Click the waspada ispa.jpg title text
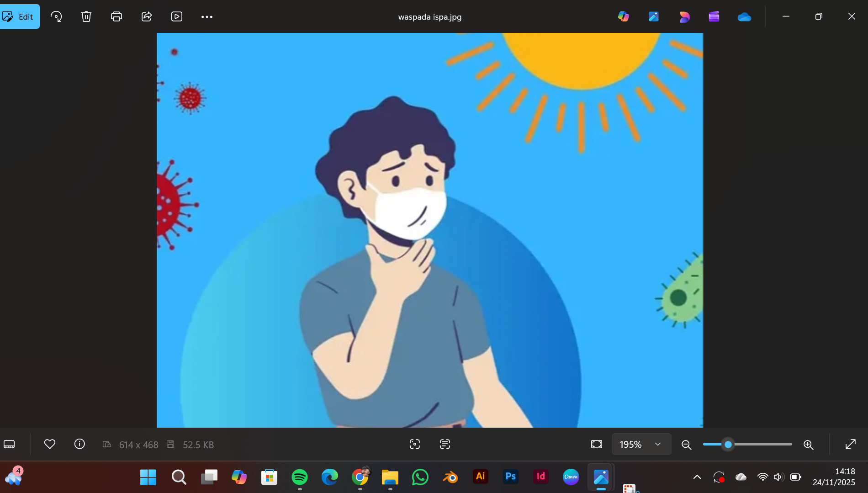 (x=430, y=17)
